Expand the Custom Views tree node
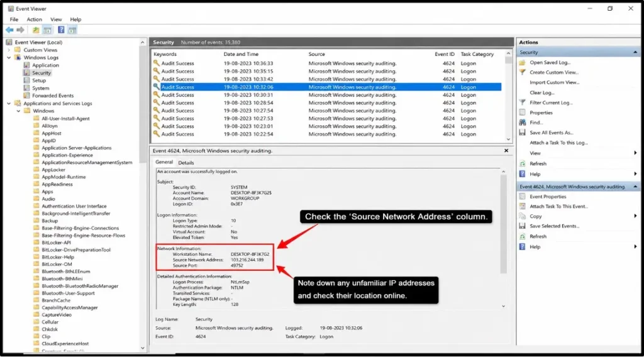 coord(9,50)
